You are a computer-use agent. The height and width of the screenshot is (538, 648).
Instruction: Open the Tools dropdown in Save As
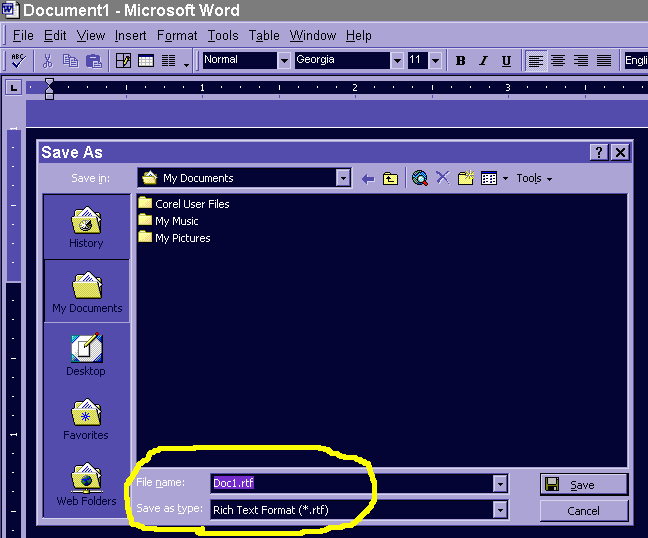coord(534,178)
